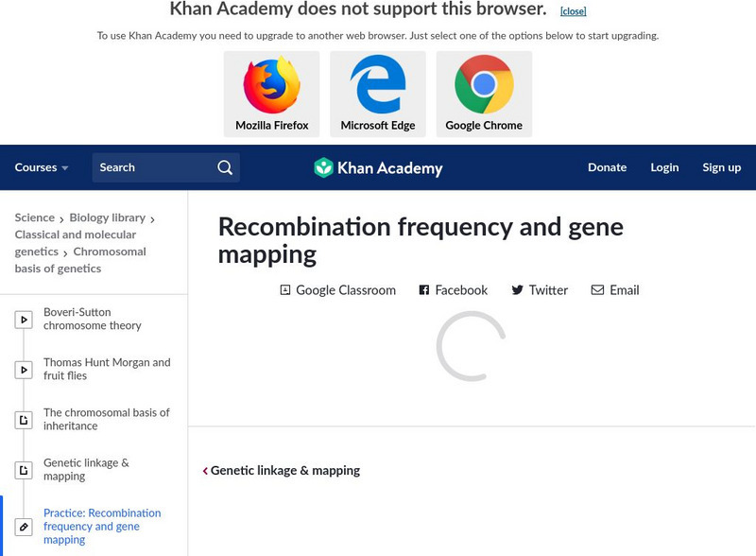Click the Donate menu item

click(x=607, y=167)
